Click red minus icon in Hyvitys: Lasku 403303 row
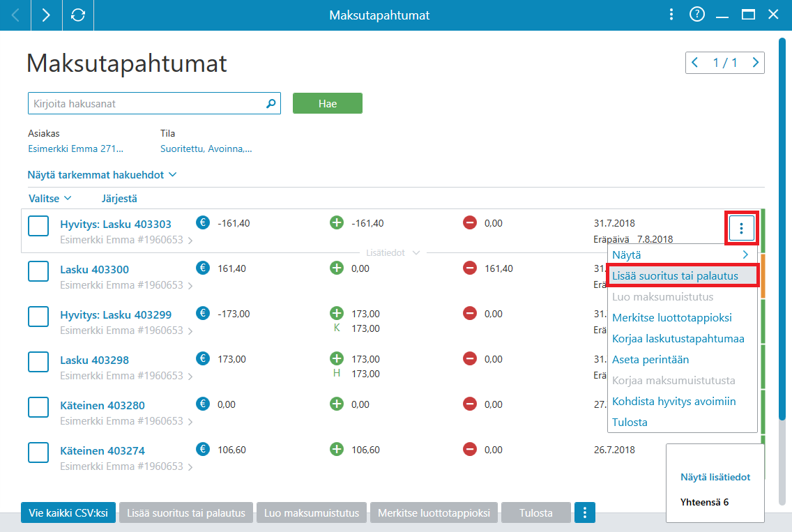 (x=470, y=222)
